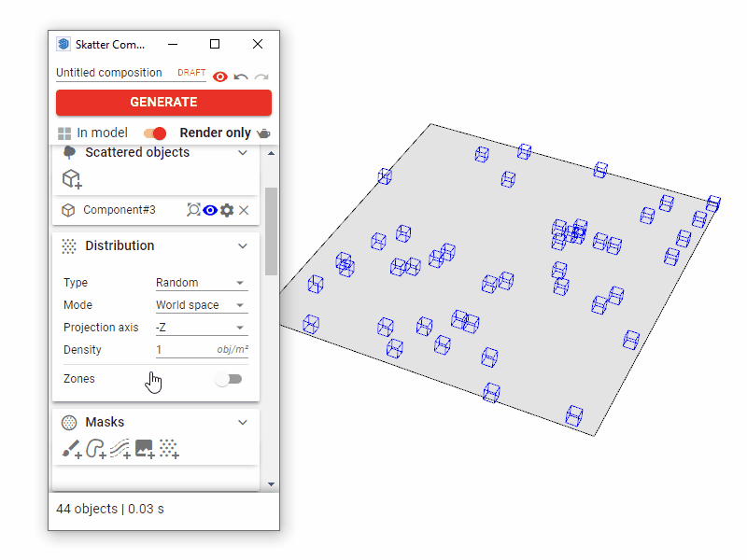Enable the Zones switch
The image size is (747, 560).
[228, 379]
